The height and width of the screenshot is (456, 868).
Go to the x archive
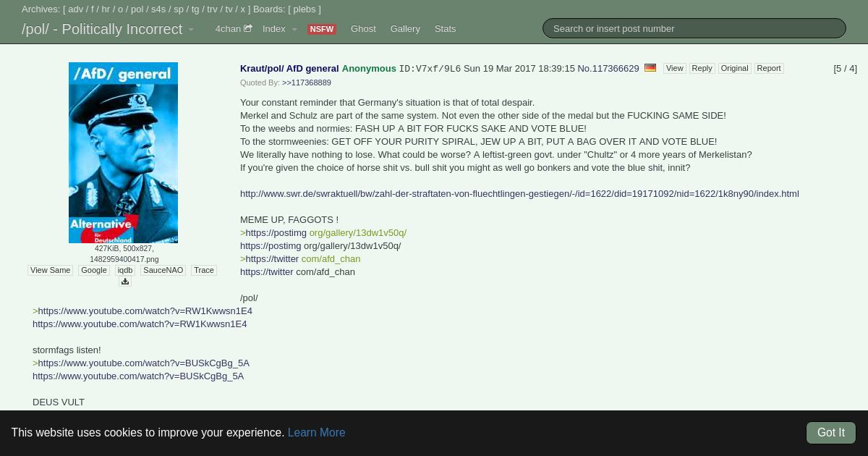[242, 9]
